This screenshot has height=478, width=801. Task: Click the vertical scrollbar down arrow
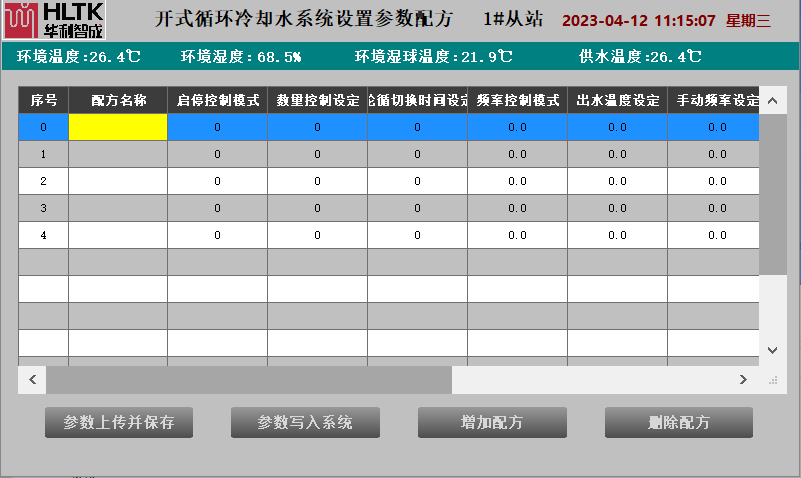coord(772,349)
